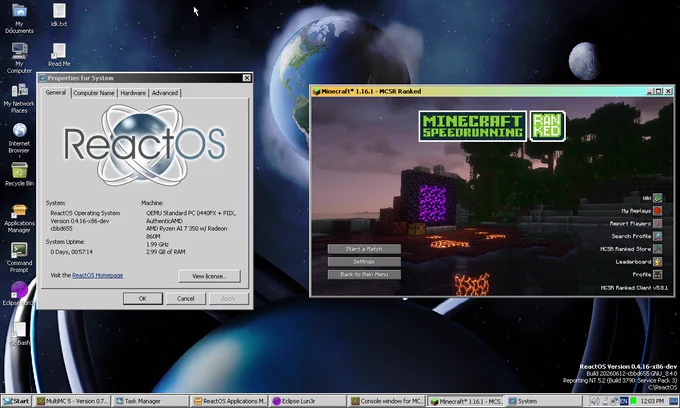Click the Version 0.4.16-x86-dev text in dialog
The width and height of the screenshot is (680, 408).
(80, 221)
